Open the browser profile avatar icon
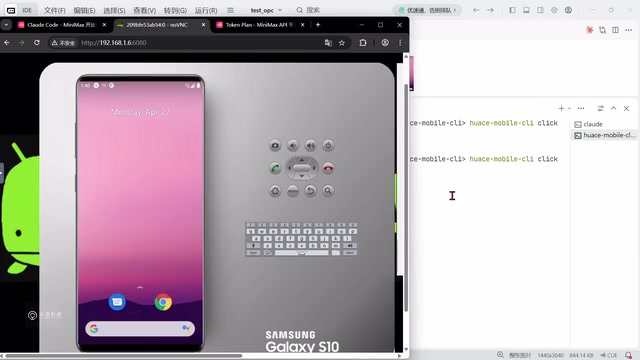The image size is (640, 360). point(385,42)
